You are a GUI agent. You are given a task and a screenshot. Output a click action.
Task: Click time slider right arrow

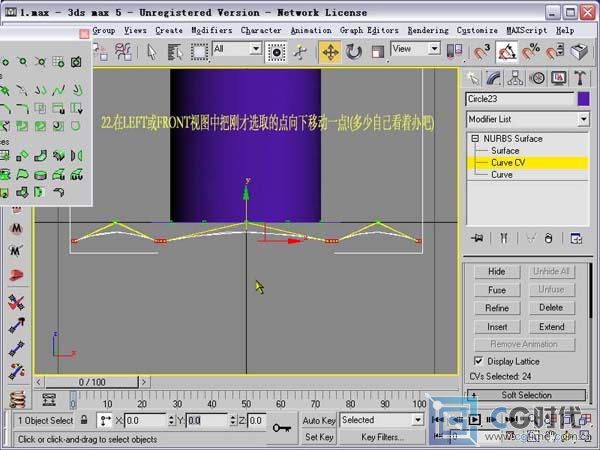point(144,382)
